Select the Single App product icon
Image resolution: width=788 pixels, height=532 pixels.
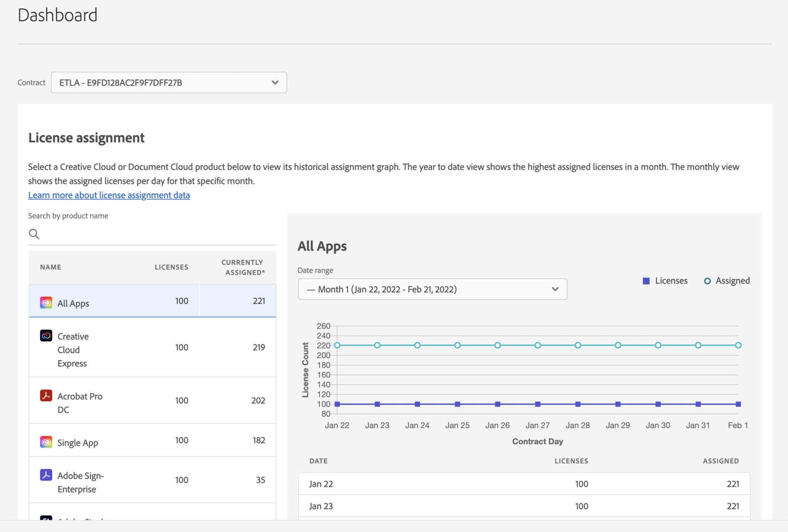tap(46, 442)
